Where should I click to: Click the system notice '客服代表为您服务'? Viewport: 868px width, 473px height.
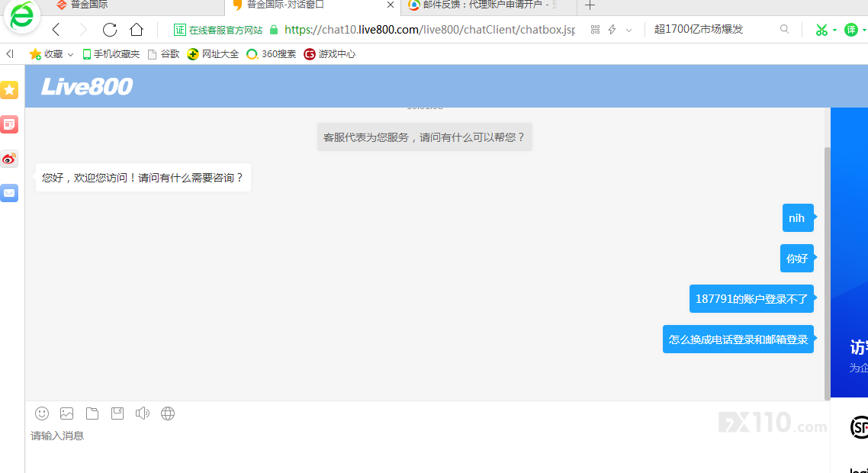click(x=425, y=137)
